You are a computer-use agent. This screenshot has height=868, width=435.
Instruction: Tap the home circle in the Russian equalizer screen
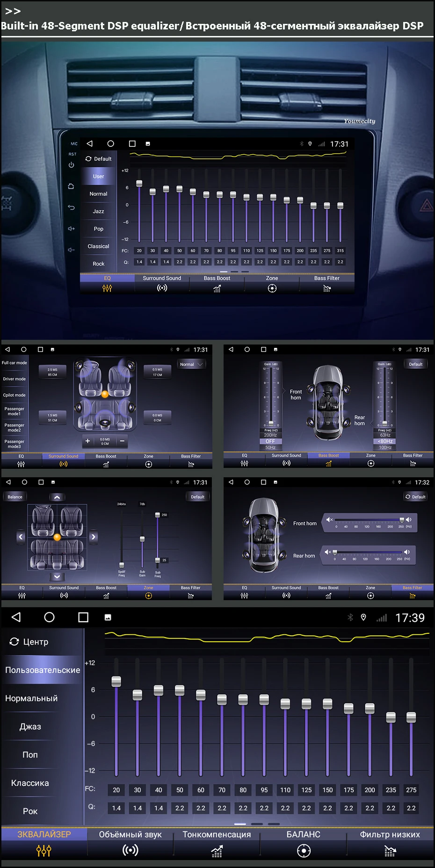point(49,617)
